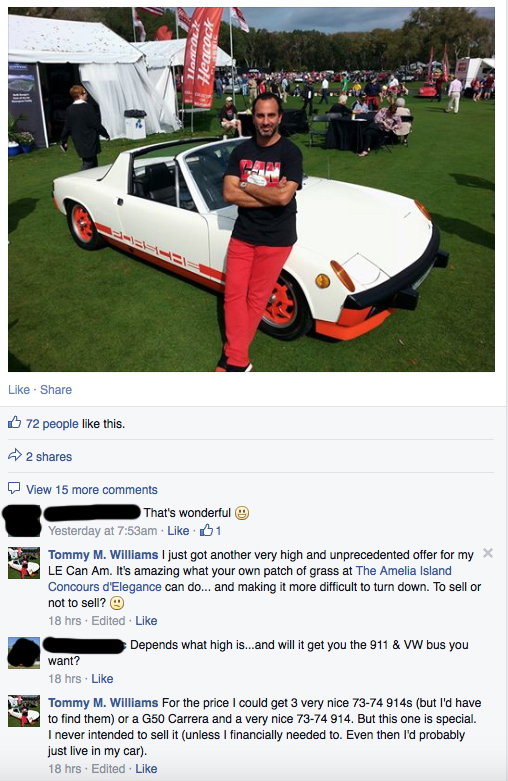The image size is (508, 781).
Task: Share the photo post
Action: point(56,390)
